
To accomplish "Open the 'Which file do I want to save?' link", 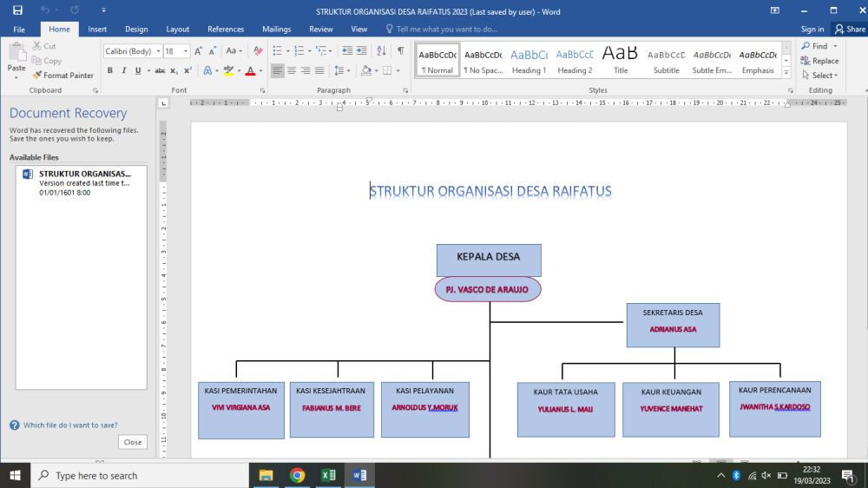I will coord(70,425).
